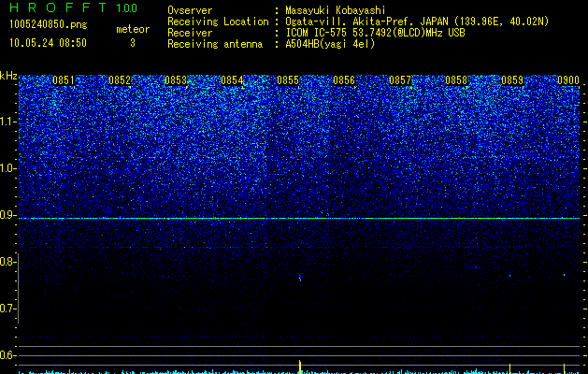Click the Receiving Location label
The width and height of the screenshot is (588, 374).
(218, 22)
